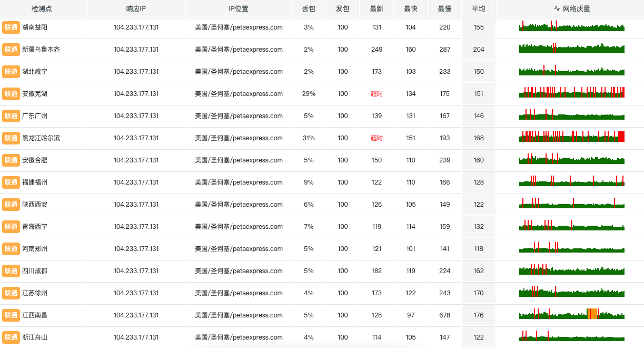Click the 联通 badge for 江西南昌
This screenshot has height=348, width=644.
[x=11, y=315]
